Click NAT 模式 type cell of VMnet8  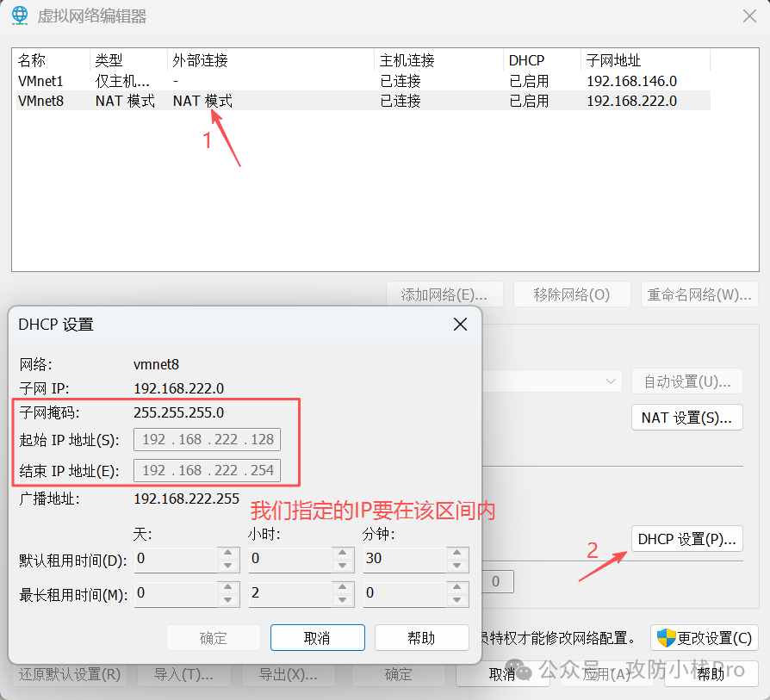point(125,101)
